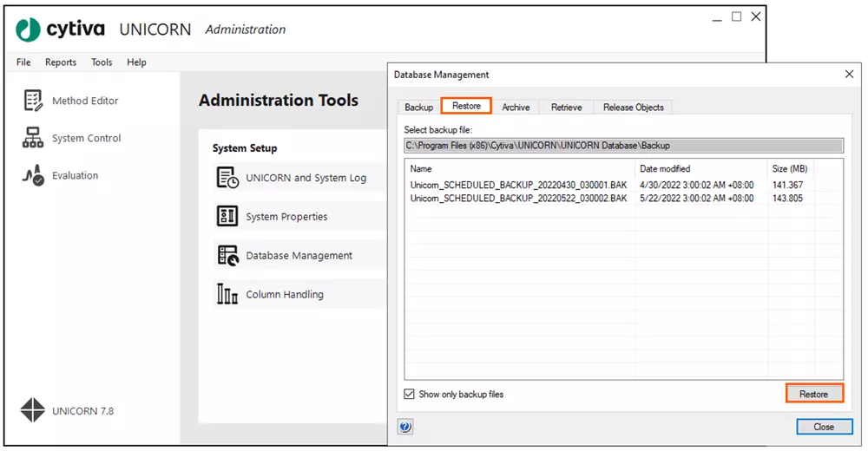Screen dimensions: 868x451
Task: Open the Help menu
Action: tap(137, 62)
